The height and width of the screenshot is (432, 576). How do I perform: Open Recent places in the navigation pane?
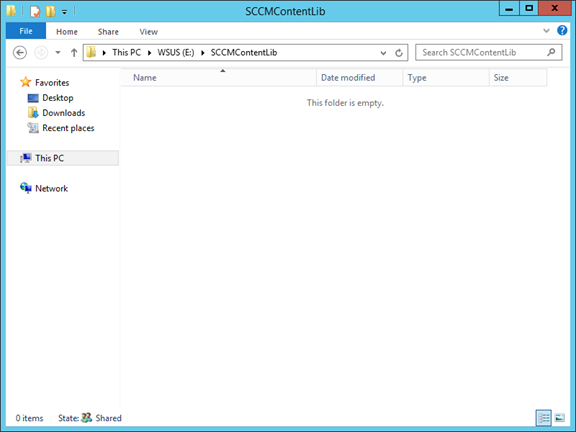[68, 128]
